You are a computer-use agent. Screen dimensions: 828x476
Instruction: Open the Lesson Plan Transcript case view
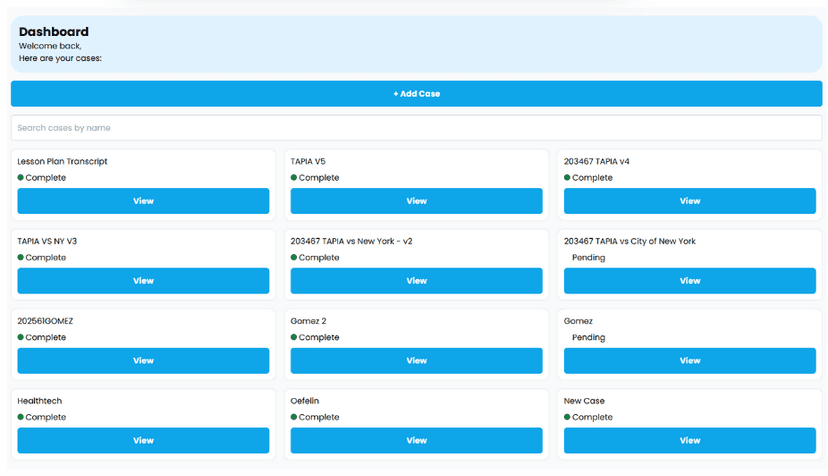(x=143, y=201)
